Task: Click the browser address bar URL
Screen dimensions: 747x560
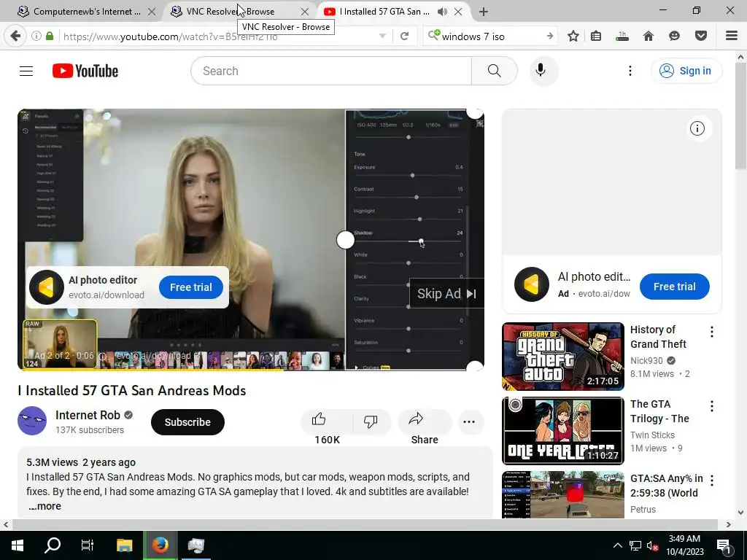Action: pos(170,36)
